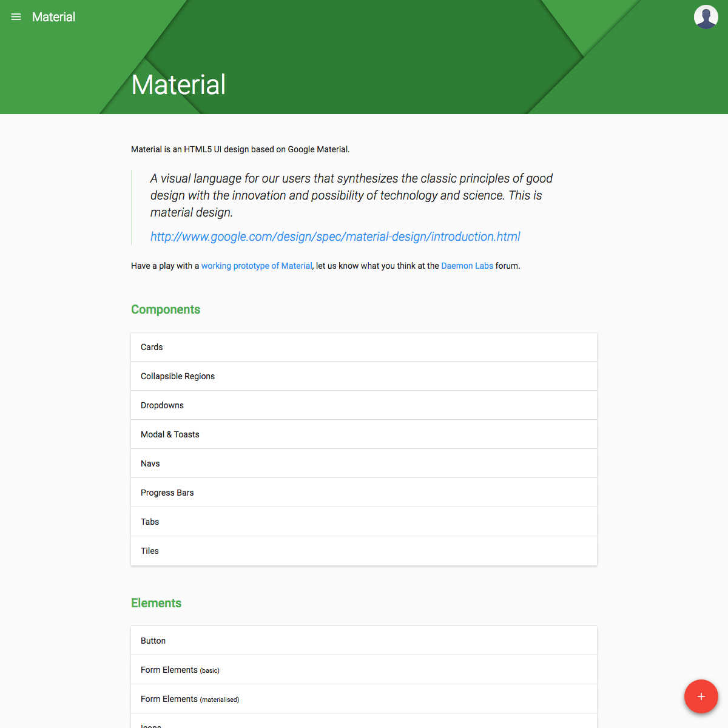
Task: Open the hamburger navigation menu
Action: 16,17
